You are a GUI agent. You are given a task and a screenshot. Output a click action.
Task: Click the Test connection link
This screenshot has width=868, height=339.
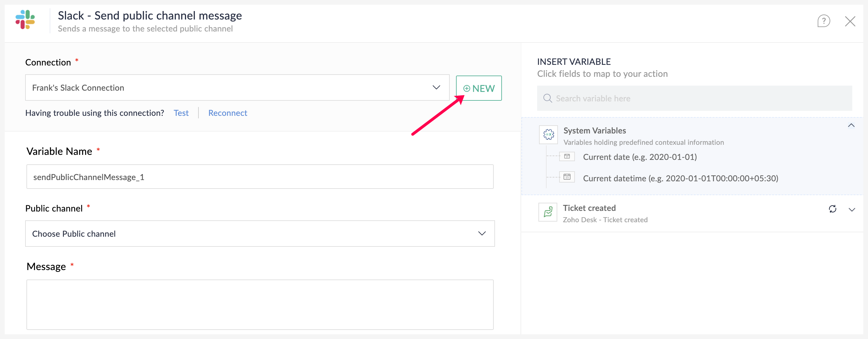pos(181,113)
